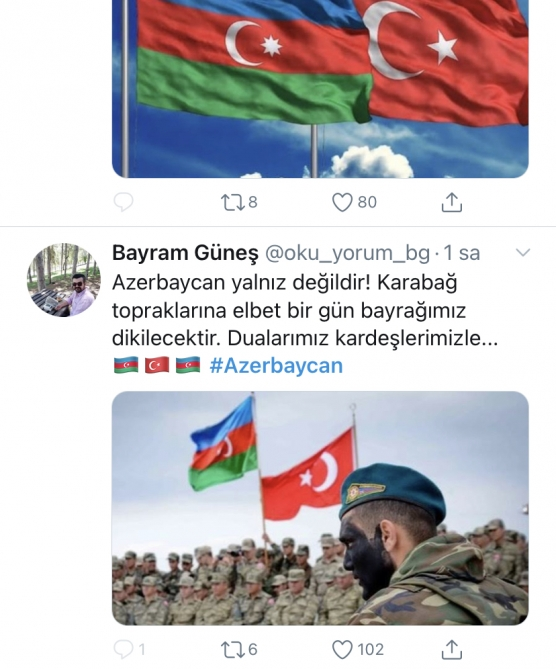Open Bayram Güneş profile picture
Screen dimensions: 556x669
[x=64, y=280]
